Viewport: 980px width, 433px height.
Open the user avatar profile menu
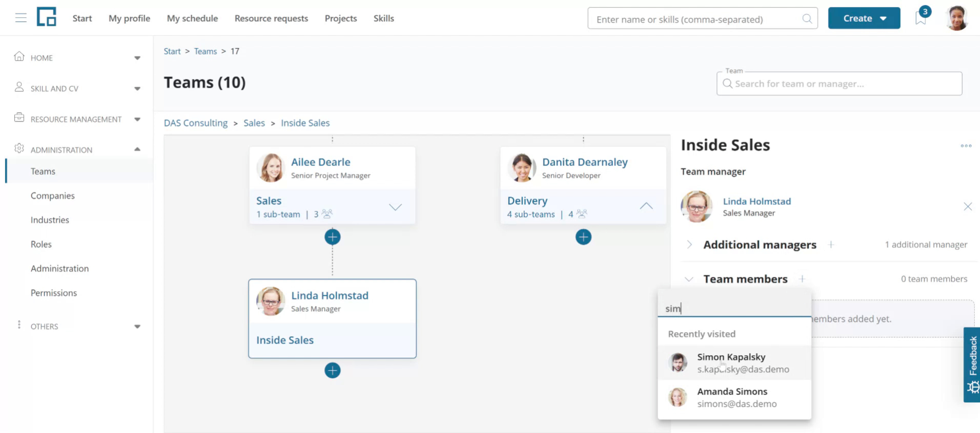pos(957,18)
